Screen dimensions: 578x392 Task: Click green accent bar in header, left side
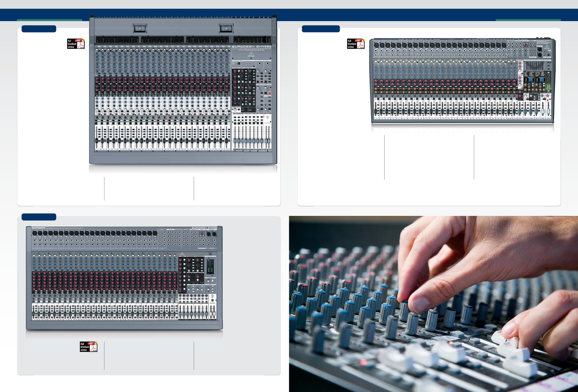(50, 20)
